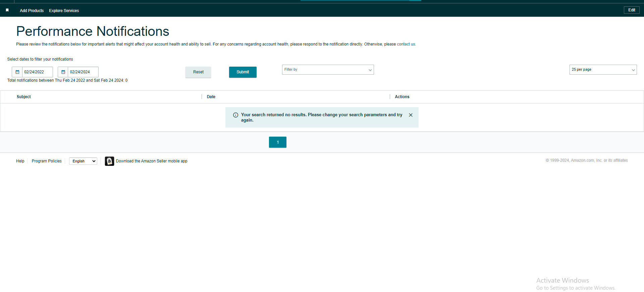This screenshot has height=292, width=644.
Task: Open the end date calendar icon
Action: point(63,72)
